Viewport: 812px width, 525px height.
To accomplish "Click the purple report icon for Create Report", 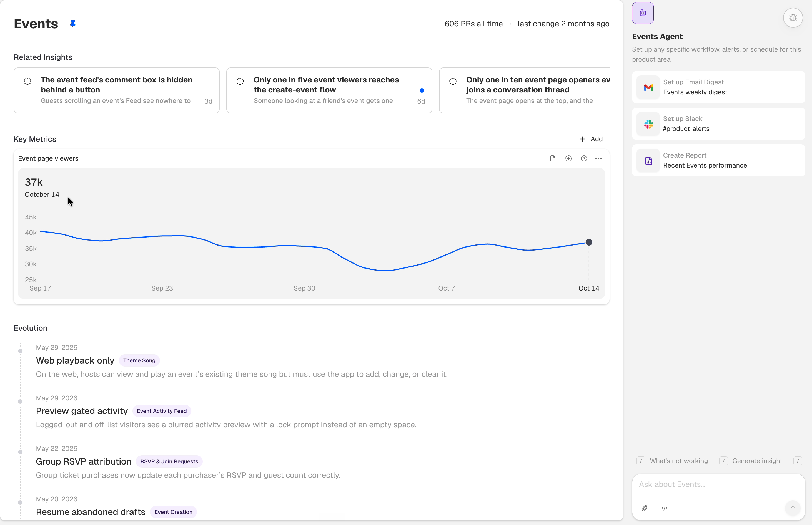I will 648,161.
